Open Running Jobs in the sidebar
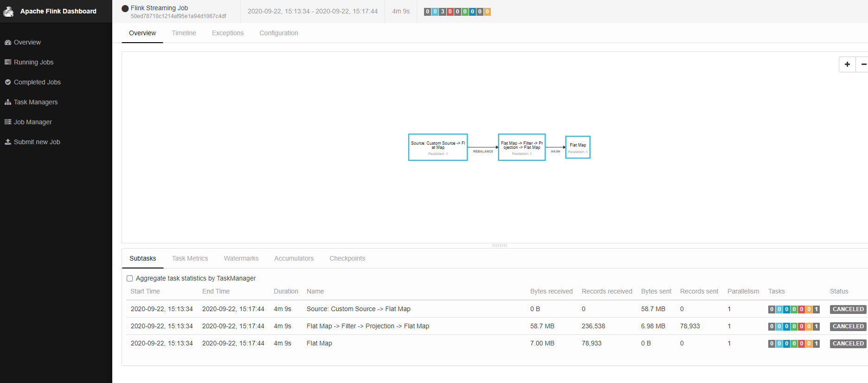The height and width of the screenshot is (383, 868). point(29,62)
